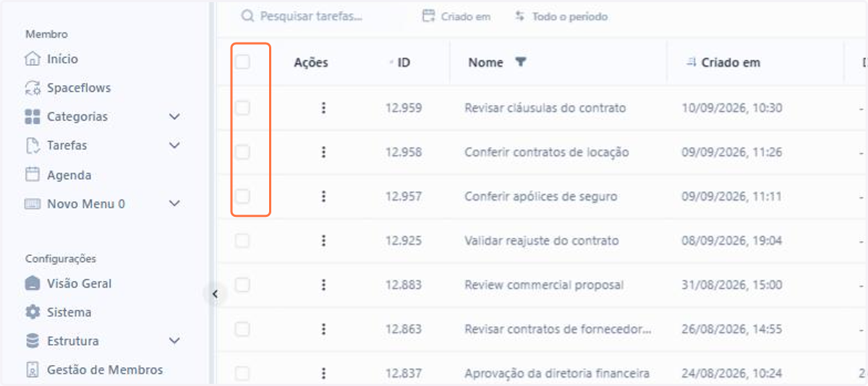Click the Criado em column header text

click(x=731, y=62)
